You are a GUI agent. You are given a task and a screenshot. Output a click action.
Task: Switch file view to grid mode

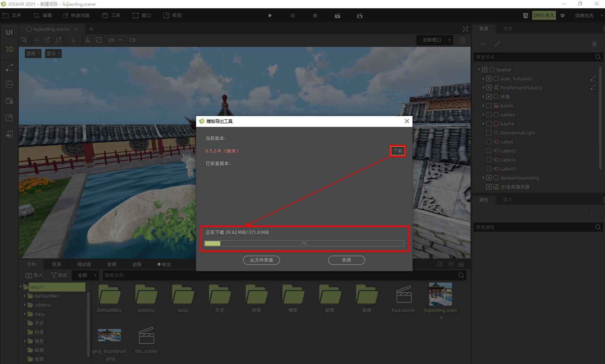(x=451, y=264)
